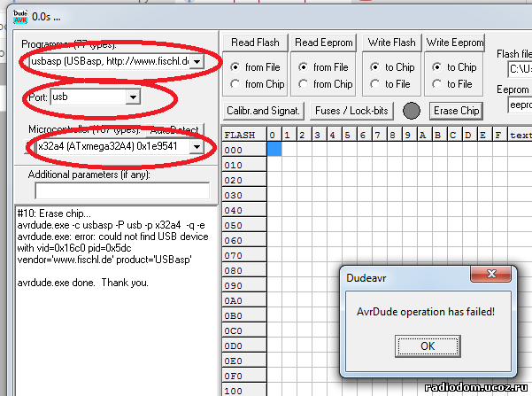Click the Write Eeprom button
Image resolution: width=532 pixels, height=396 pixels.
(x=455, y=43)
